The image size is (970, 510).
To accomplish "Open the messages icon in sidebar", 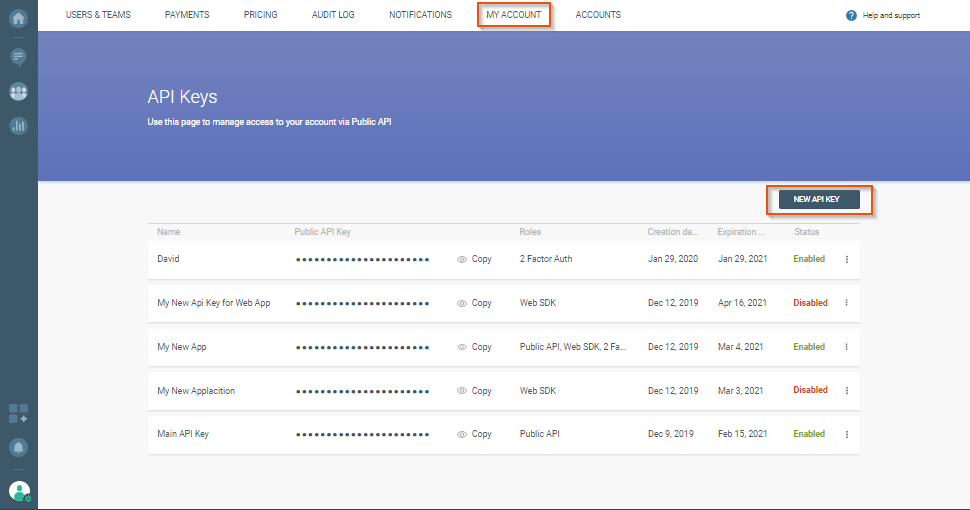I will (x=18, y=56).
